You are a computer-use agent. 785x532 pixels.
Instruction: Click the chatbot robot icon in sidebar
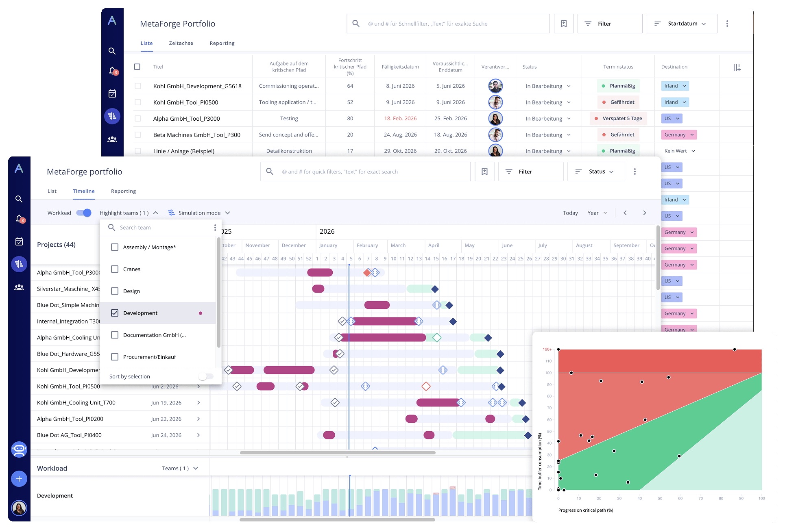[19, 449]
